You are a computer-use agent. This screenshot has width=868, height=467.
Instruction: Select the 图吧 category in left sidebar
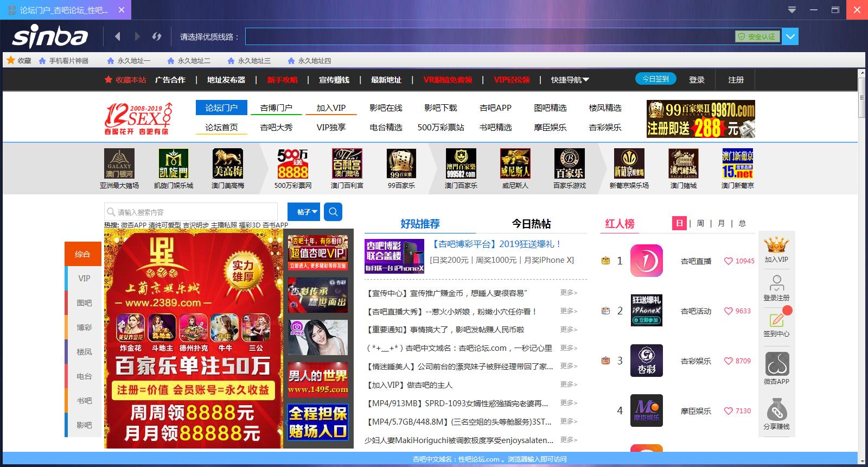(x=84, y=302)
